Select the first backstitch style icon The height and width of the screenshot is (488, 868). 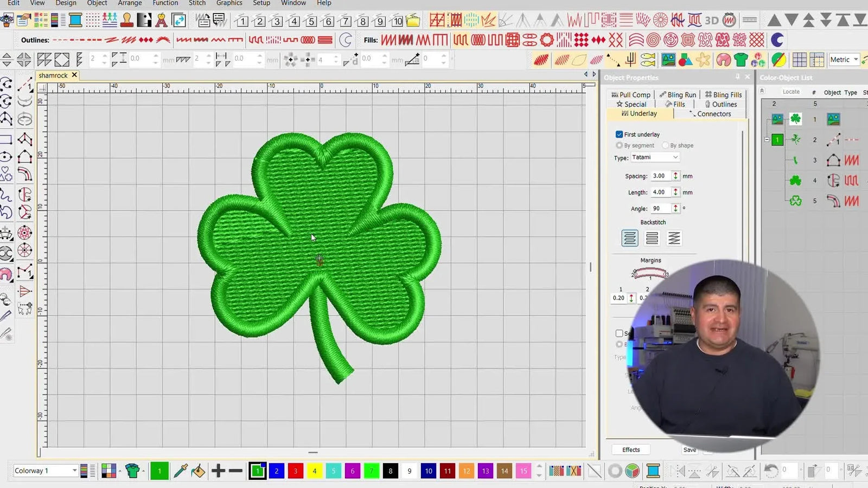(x=630, y=238)
